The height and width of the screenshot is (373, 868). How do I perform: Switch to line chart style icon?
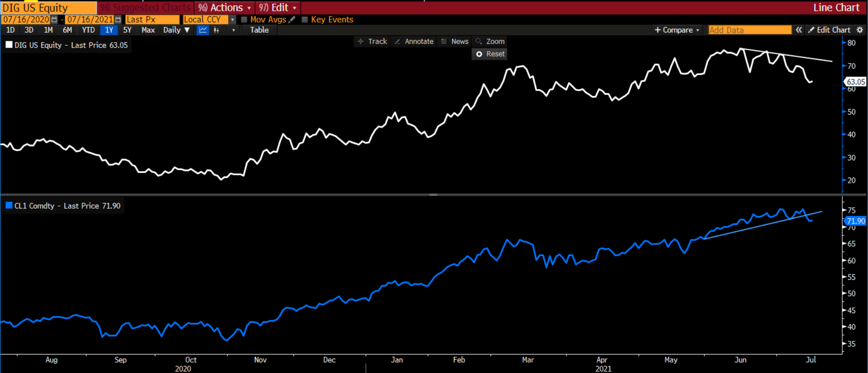click(x=203, y=30)
